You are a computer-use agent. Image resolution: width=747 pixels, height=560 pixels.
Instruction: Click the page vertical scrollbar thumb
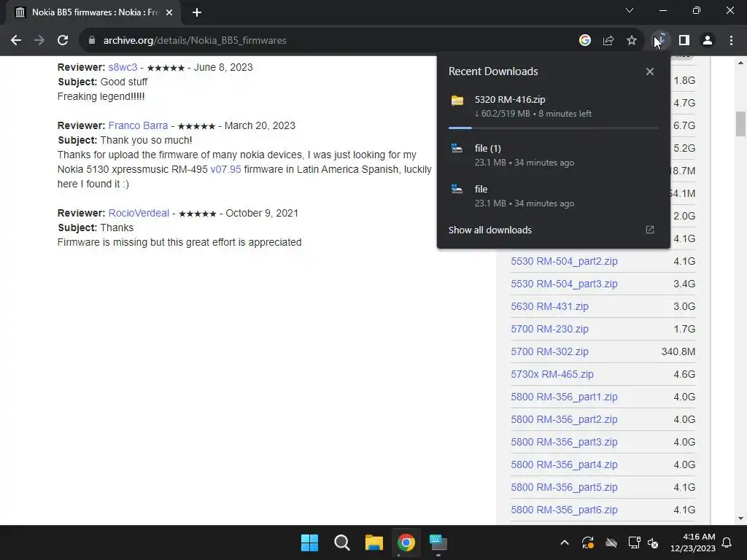740,123
